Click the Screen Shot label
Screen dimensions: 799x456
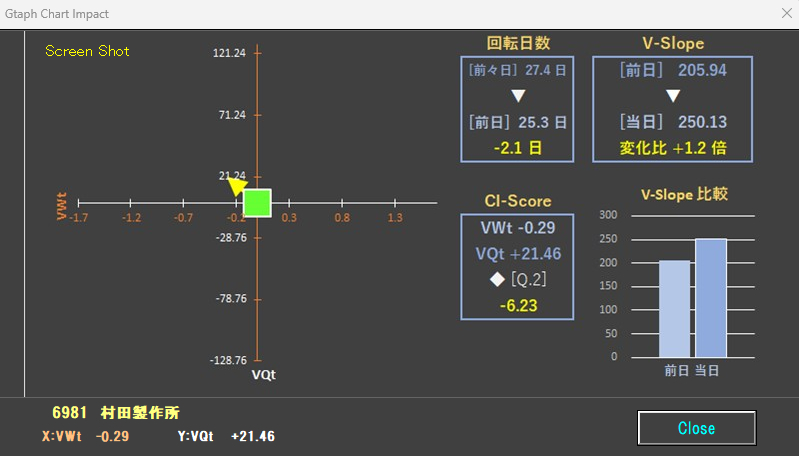pos(87,51)
